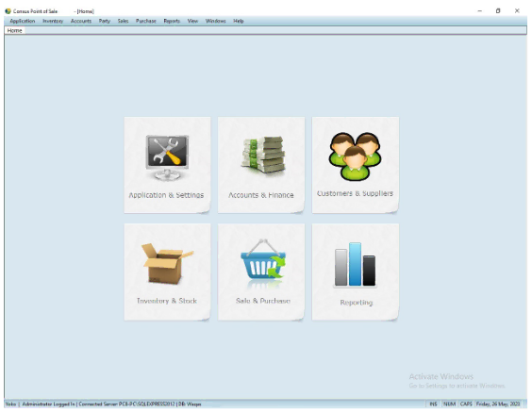Open the Windows menu
Screen dimensions: 532x412
point(215,21)
